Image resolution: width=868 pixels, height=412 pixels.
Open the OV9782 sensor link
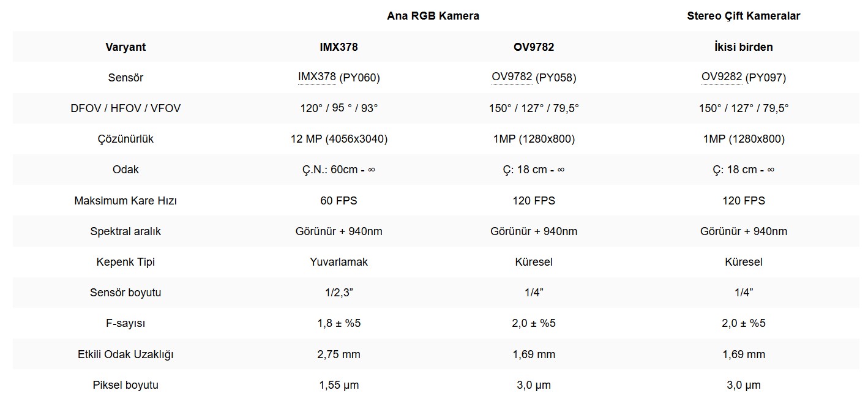tap(512, 77)
